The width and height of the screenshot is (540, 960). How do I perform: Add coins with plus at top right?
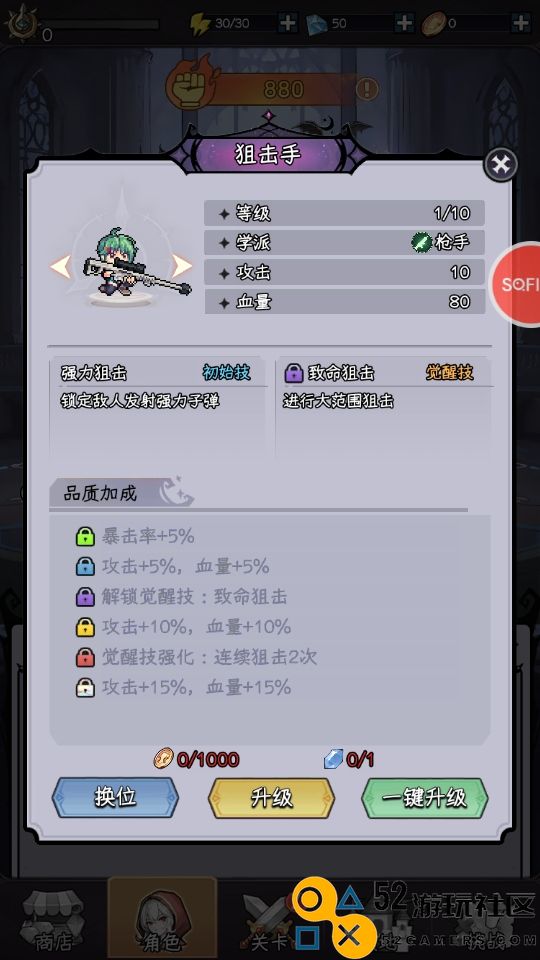click(520, 23)
